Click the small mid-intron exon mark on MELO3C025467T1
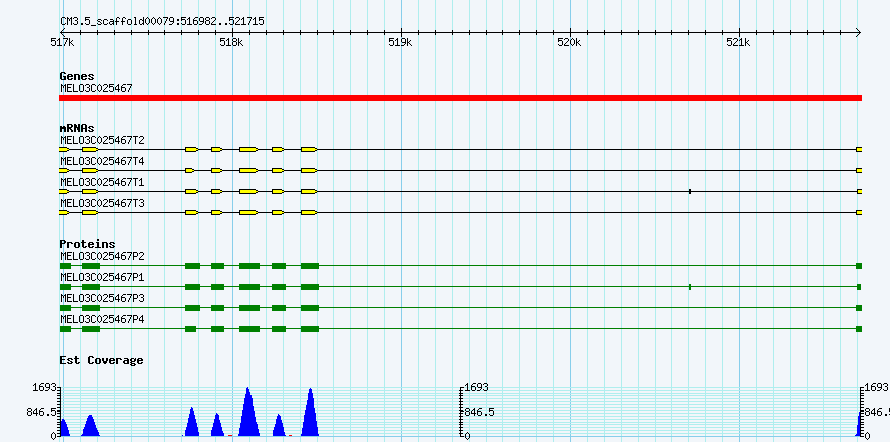This screenshot has width=890, height=442. (690, 192)
